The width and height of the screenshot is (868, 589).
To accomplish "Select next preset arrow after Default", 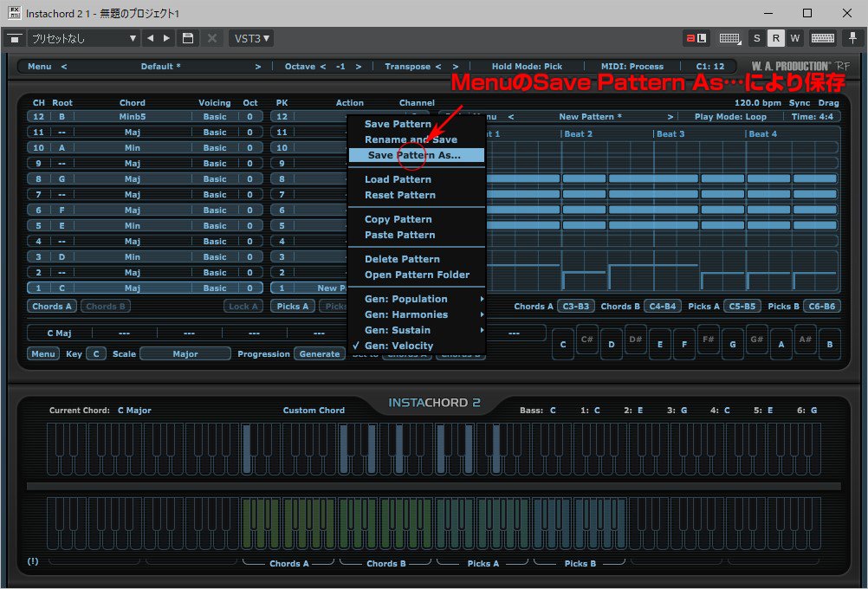I will pos(258,67).
